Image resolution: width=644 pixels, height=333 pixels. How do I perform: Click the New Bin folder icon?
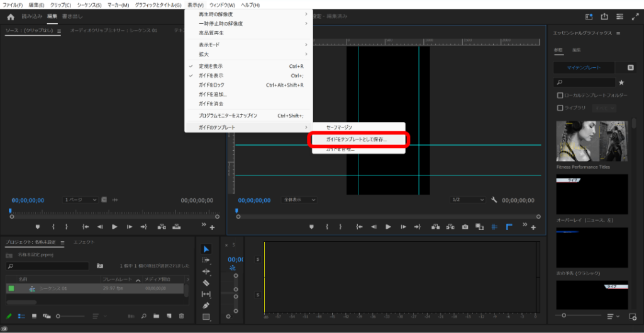click(x=156, y=316)
